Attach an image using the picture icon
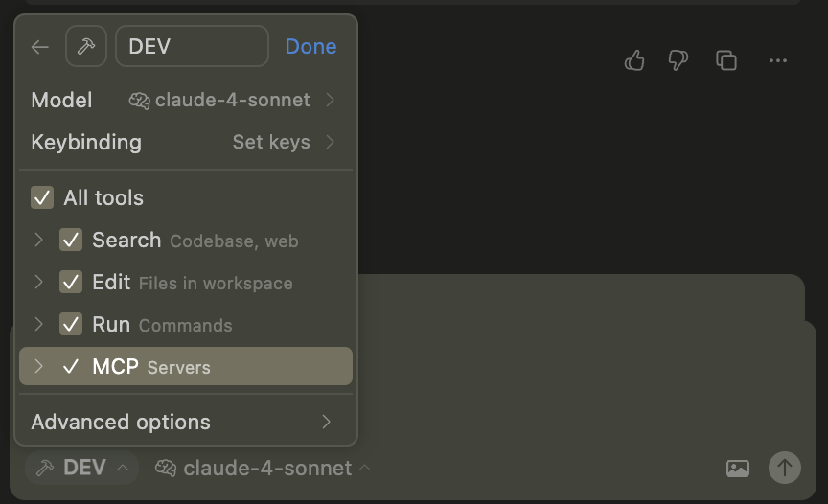The height and width of the screenshot is (504, 828). 738,469
